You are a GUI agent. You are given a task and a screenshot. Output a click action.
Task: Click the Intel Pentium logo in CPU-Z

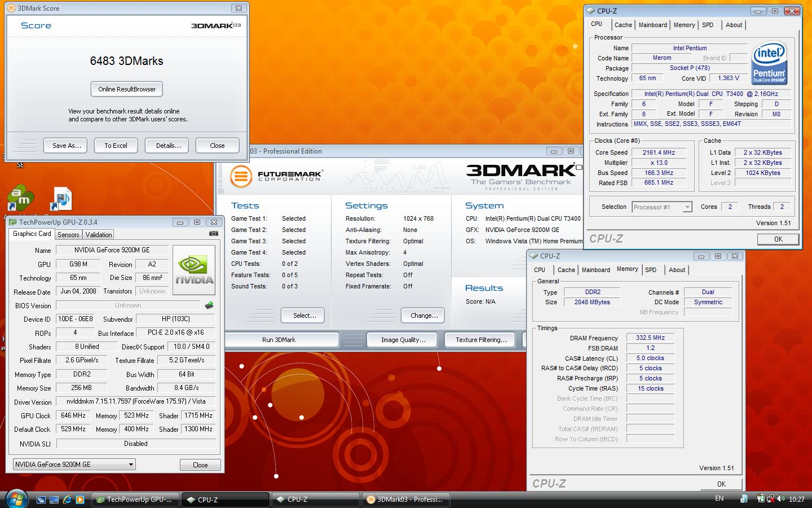(769, 63)
